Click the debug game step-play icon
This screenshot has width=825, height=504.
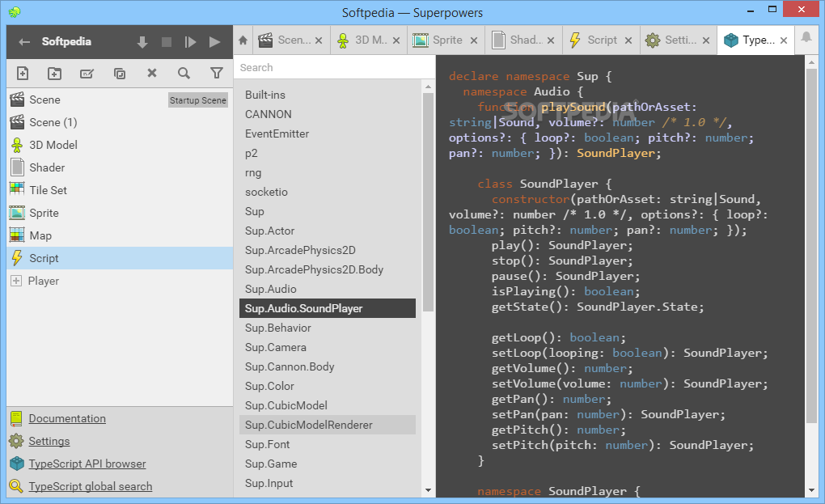pos(190,42)
